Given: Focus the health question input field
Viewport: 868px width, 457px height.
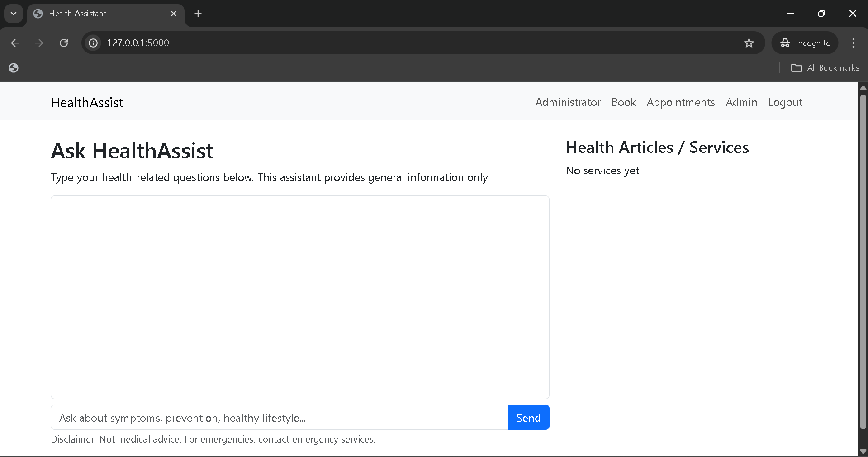Looking at the screenshot, I should [x=279, y=417].
